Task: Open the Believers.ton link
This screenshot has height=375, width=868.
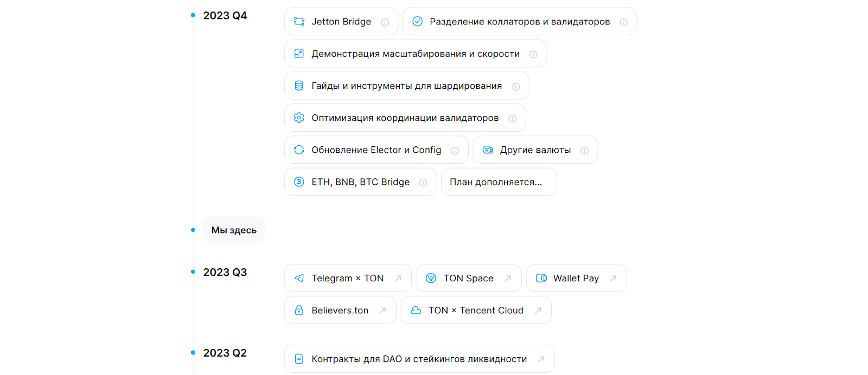Action: [x=340, y=310]
